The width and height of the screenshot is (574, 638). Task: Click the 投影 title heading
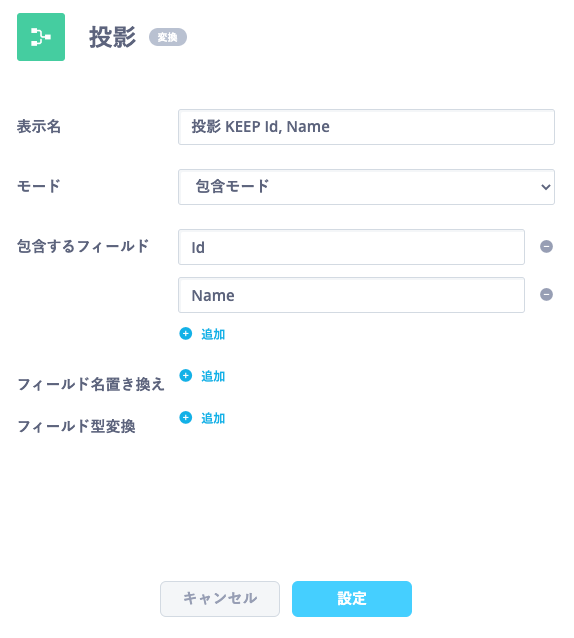pyautogui.click(x=112, y=37)
